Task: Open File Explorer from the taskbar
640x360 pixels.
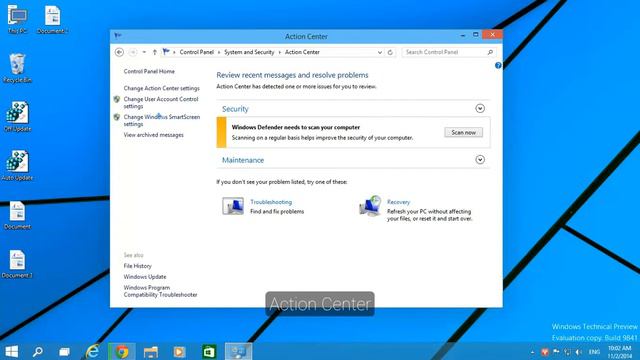Action: click(151, 351)
